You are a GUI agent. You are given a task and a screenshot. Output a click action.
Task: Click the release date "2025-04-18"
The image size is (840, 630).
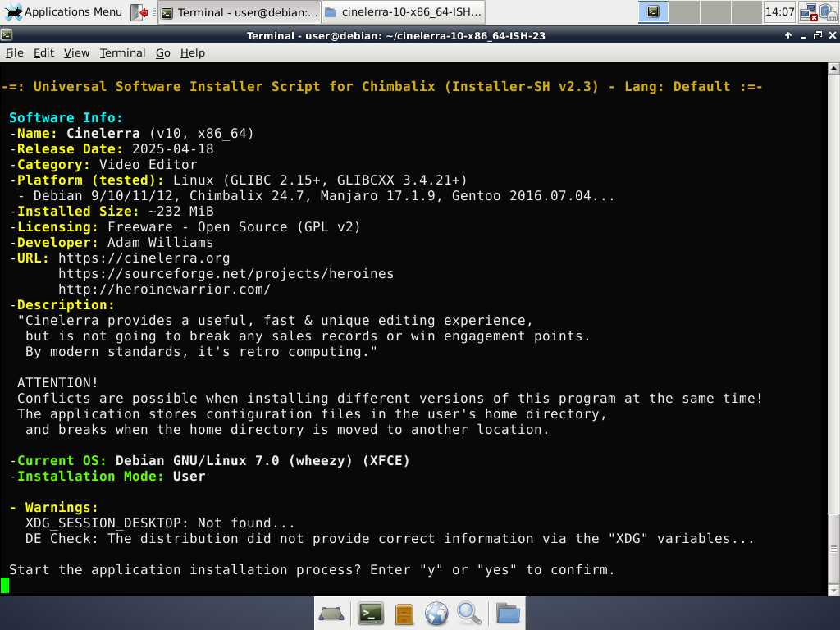click(172, 149)
